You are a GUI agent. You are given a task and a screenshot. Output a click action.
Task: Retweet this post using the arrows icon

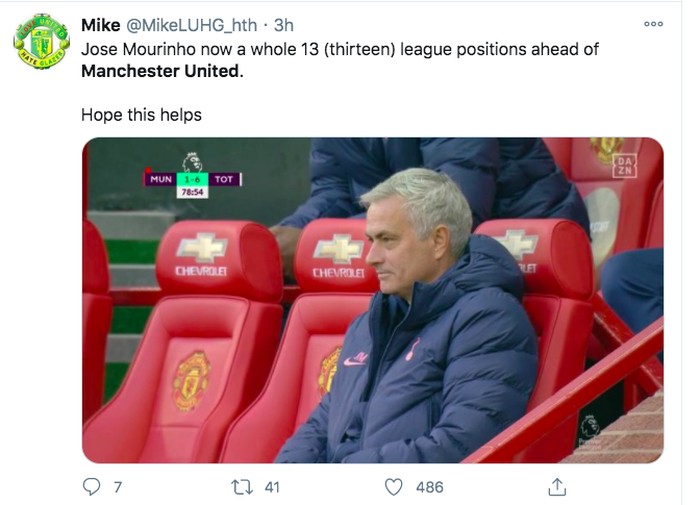[x=241, y=487]
